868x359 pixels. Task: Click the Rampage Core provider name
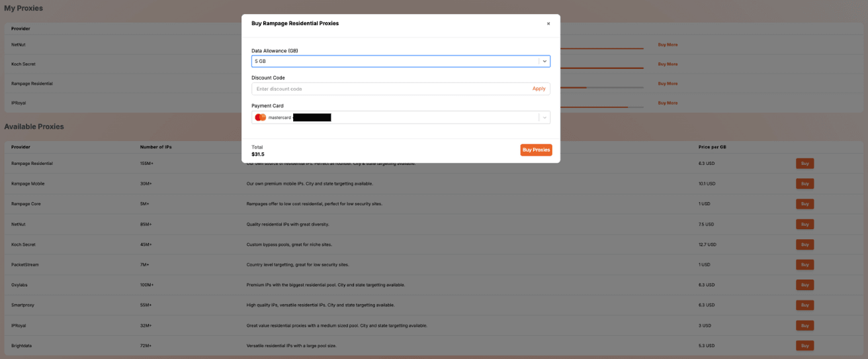pos(26,204)
